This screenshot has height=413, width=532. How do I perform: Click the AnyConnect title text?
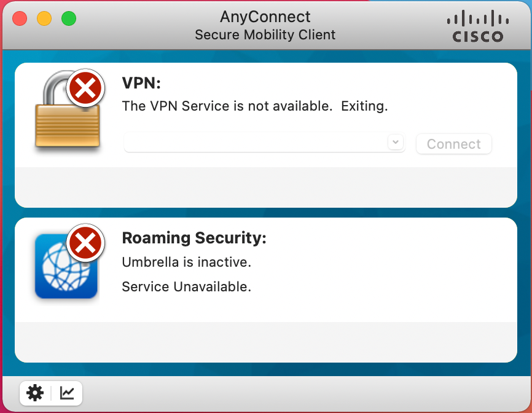click(x=265, y=17)
